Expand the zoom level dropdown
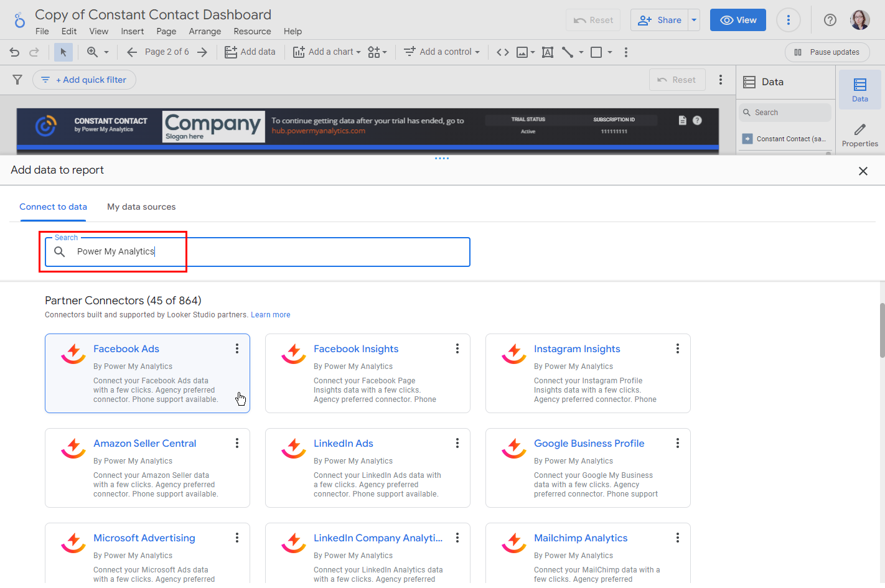This screenshot has width=885, height=588. tap(106, 52)
